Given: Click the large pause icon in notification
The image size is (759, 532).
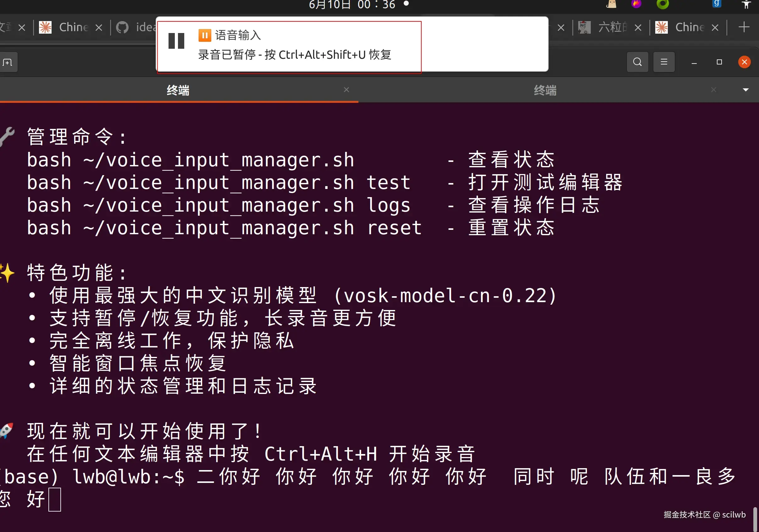Looking at the screenshot, I should pyautogui.click(x=176, y=41).
